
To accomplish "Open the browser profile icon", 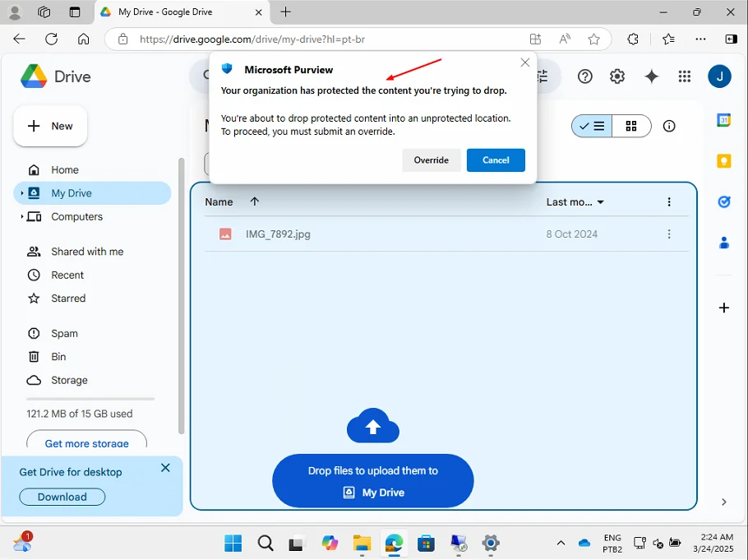I will click(x=15, y=12).
